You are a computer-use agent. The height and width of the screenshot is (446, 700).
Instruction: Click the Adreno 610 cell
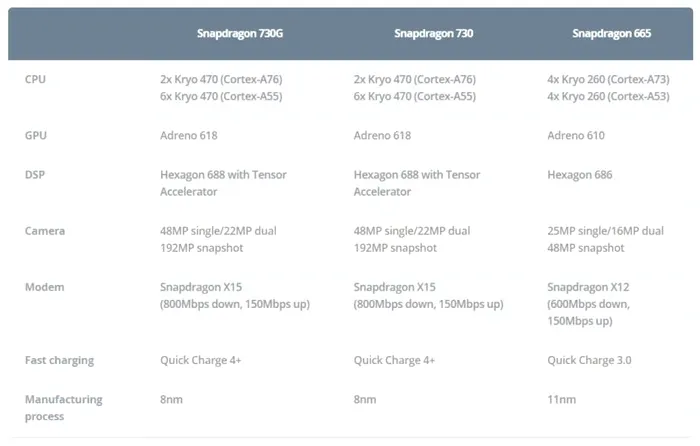pyautogui.click(x=576, y=135)
